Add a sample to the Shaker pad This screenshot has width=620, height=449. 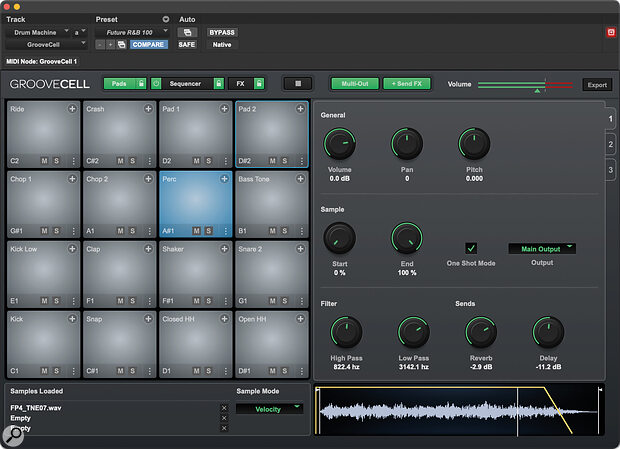224,249
